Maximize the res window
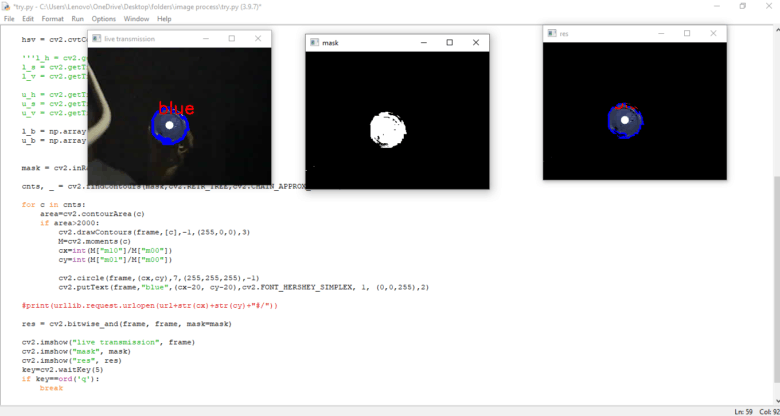This screenshot has height=416, width=780. pos(687,33)
